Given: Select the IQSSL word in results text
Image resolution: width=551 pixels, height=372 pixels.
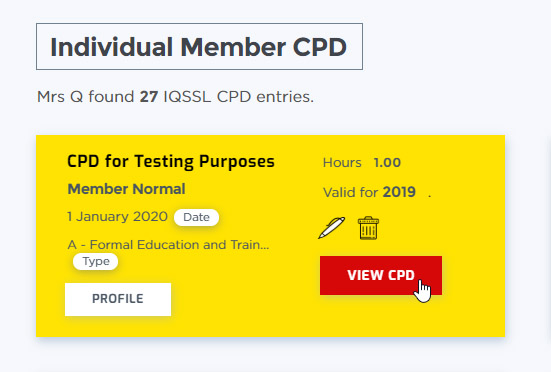Looking at the screenshot, I should [187, 97].
